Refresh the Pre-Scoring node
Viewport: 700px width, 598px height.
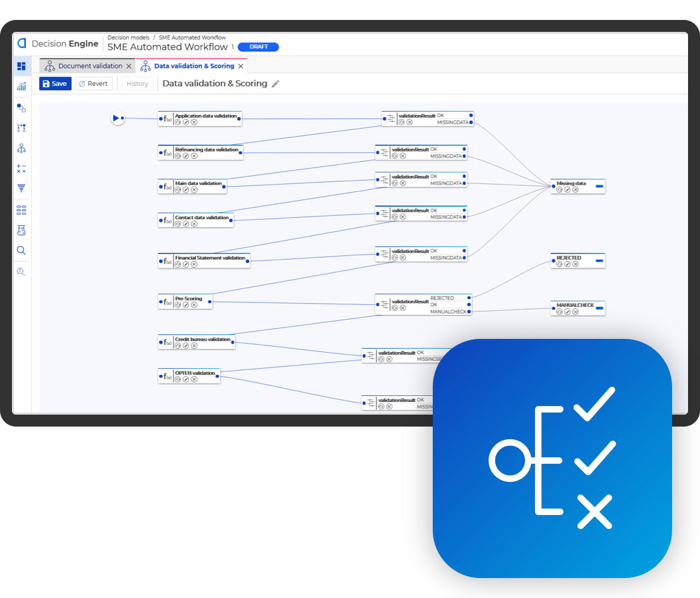coord(177,305)
